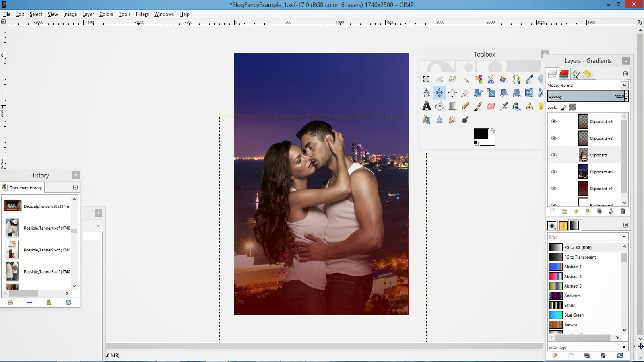Delete the selected layer
This screenshot has height=362, width=644.
[623, 212]
